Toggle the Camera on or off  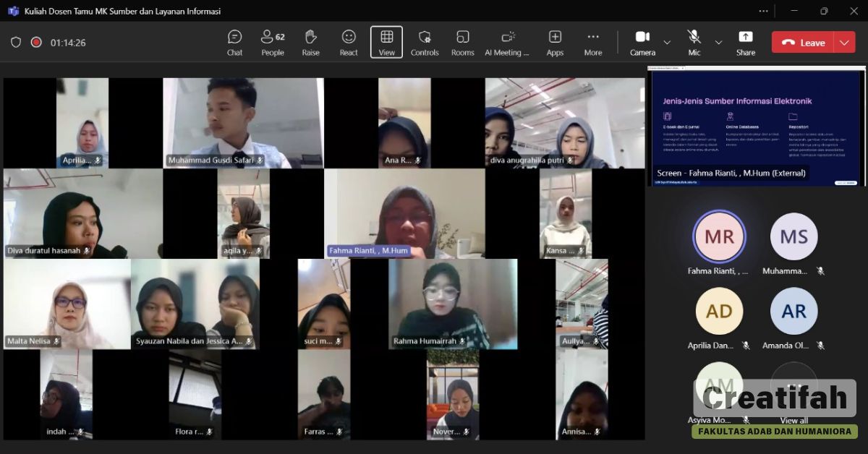pos(642,42)
